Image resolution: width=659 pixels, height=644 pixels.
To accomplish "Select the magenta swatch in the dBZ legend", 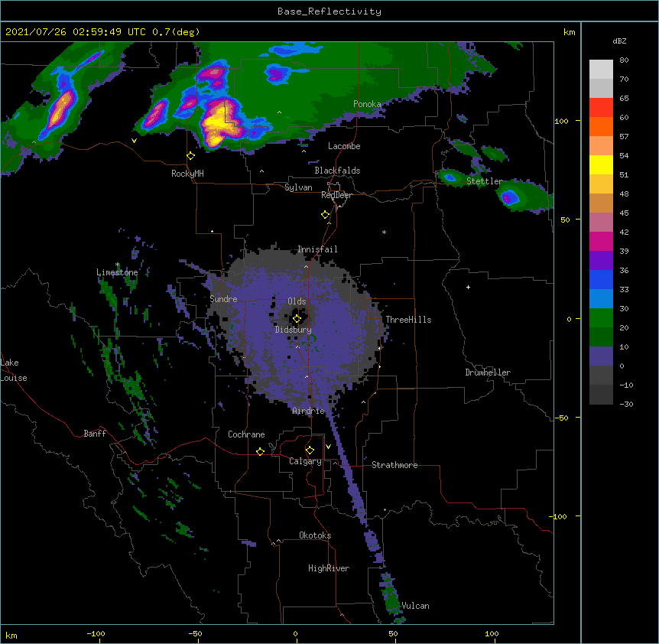I will 601,241.
